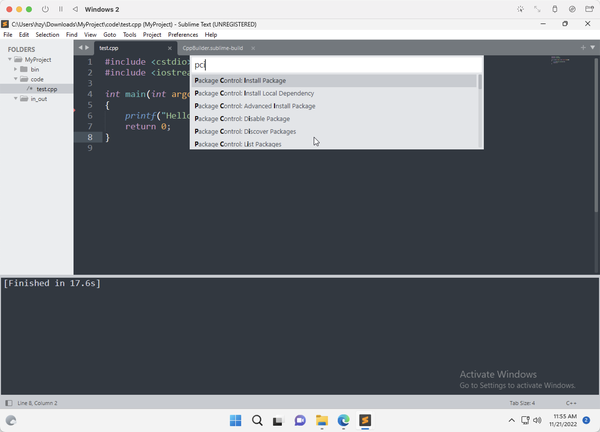Viewport: 600px width, 432px height.
Task: Open the Preferences menu
Action: click(x=183, y=35)
